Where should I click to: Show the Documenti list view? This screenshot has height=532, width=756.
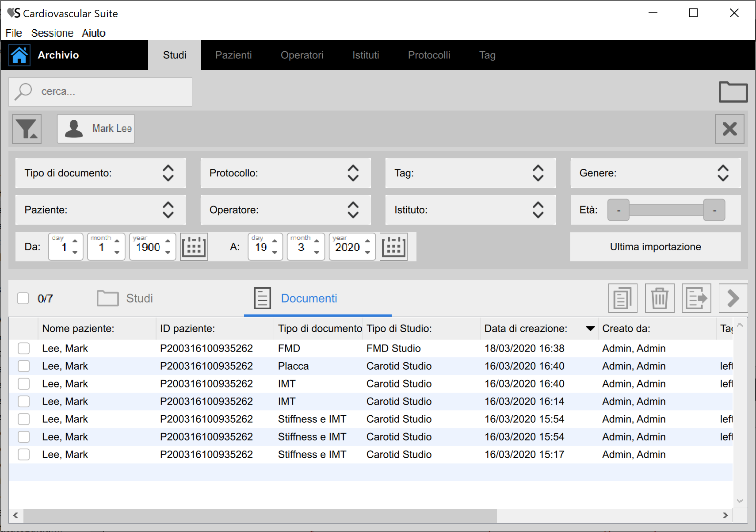[x=318, y=299]
